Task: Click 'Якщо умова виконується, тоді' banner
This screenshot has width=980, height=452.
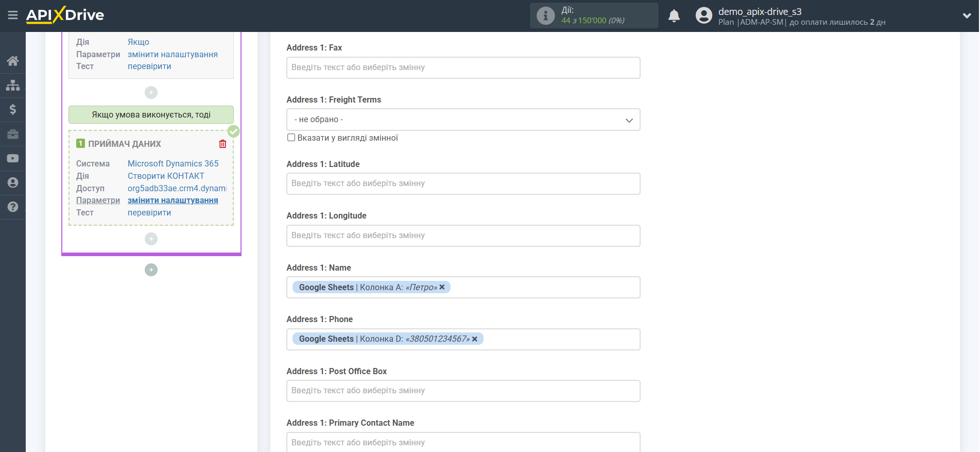Action: [151, 114]
